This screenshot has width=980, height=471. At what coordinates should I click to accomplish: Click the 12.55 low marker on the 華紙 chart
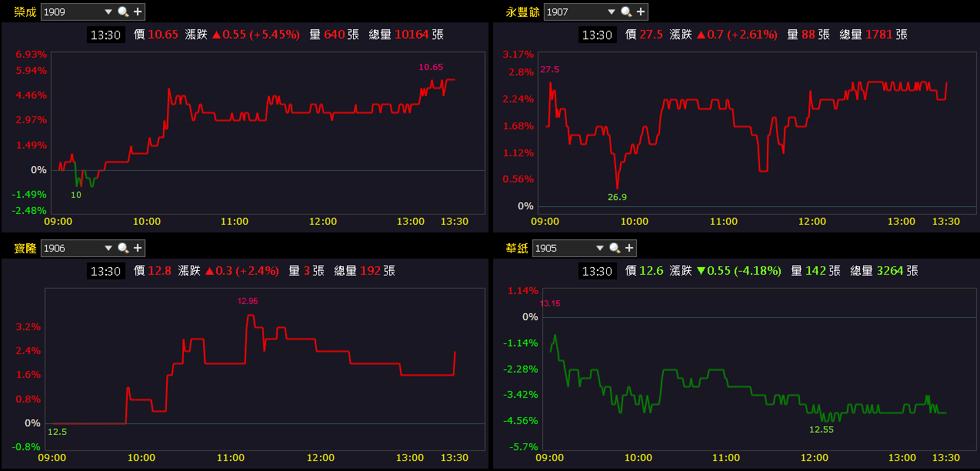(822, 429)
